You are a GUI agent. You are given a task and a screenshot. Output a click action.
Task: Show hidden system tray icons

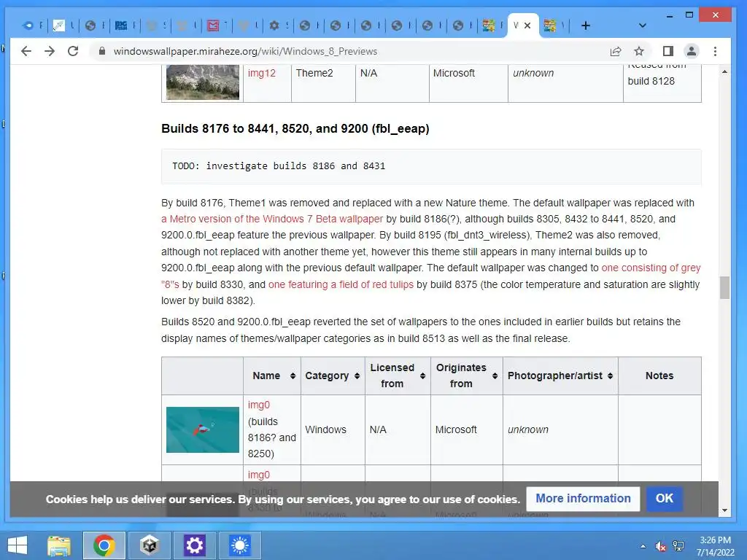(643, 546)
